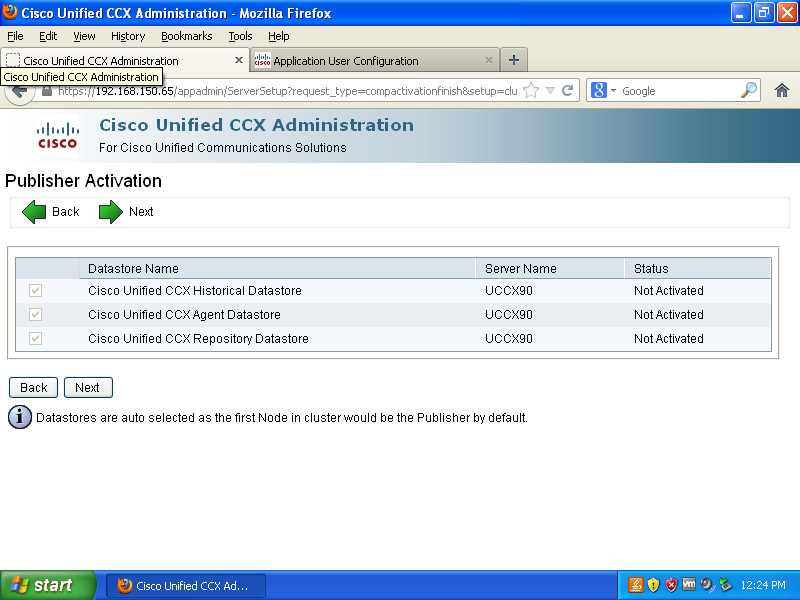Click the Cisco logo in header

click(57, 136)
